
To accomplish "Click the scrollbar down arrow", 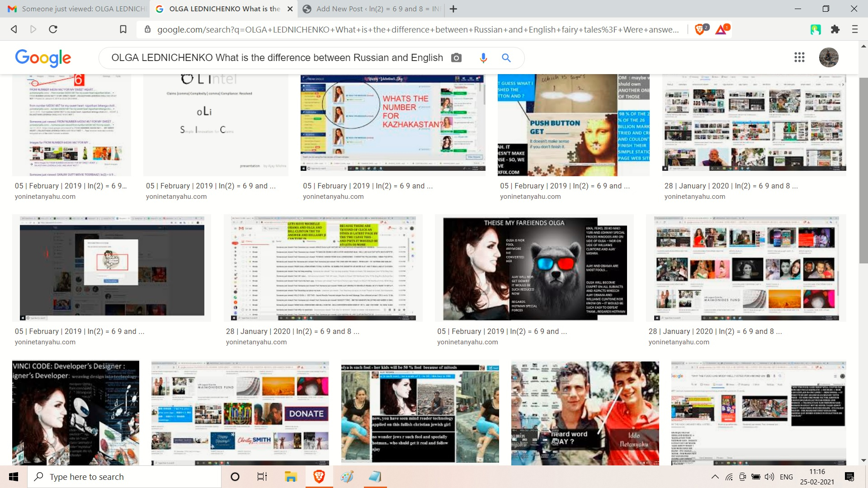I will (863, 460).
